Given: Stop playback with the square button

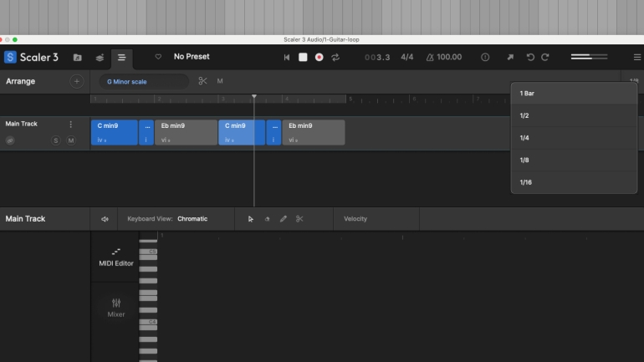Looking at the screenshot, I should 303,57.
